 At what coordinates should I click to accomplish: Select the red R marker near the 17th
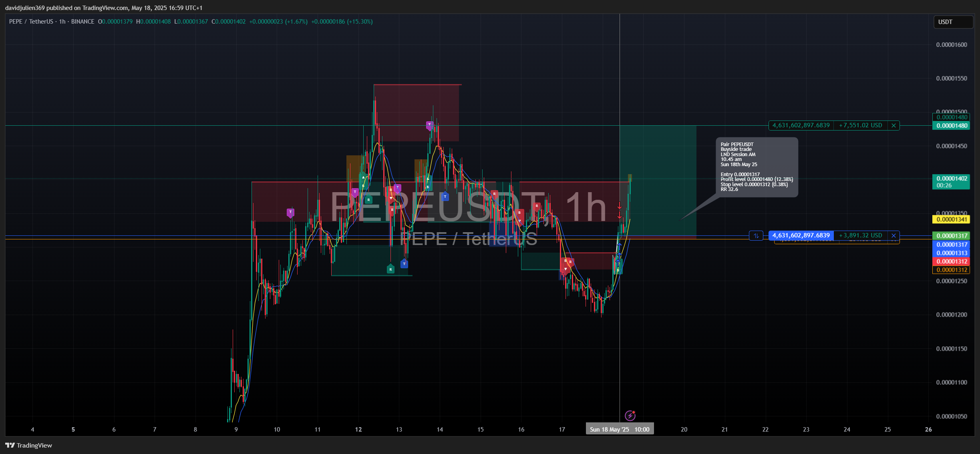(x=570, y=262)
